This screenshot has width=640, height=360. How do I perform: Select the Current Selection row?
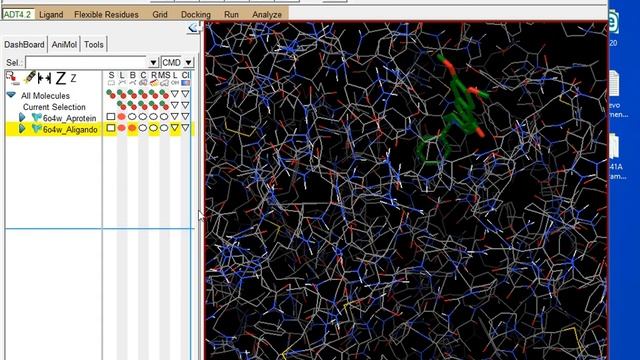click(54, 107)
